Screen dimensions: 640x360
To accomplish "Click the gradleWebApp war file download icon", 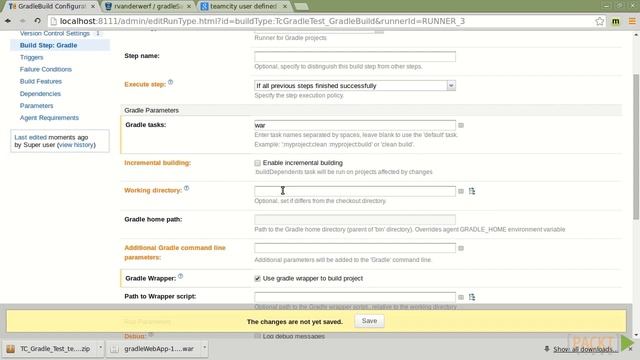I will [115, 349].
